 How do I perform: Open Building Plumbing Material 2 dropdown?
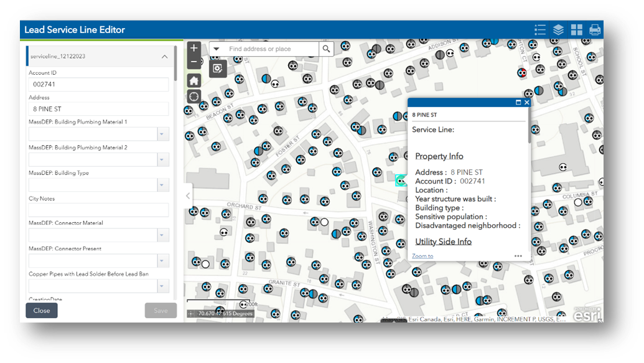click(x=162, y=159)
